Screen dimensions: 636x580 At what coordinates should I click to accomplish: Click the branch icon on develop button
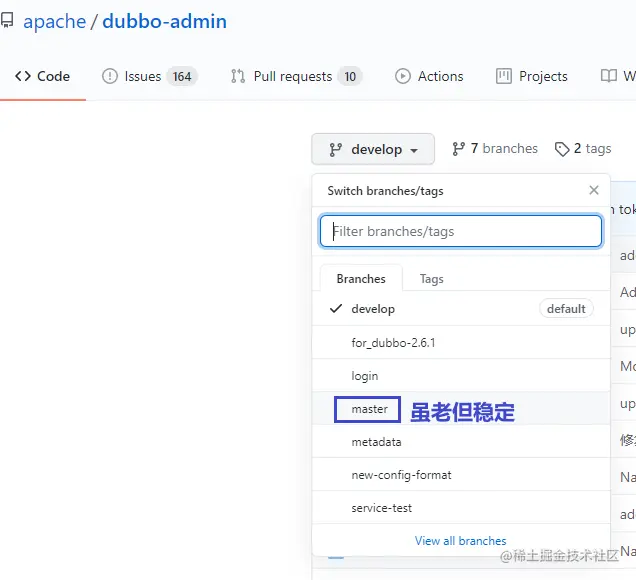(335, 150)
